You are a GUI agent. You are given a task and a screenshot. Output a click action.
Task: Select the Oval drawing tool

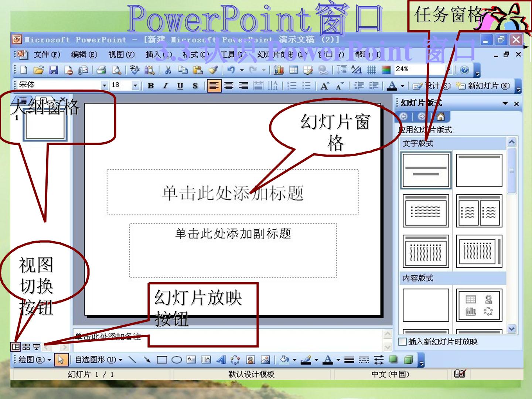[x=177, y=359]
